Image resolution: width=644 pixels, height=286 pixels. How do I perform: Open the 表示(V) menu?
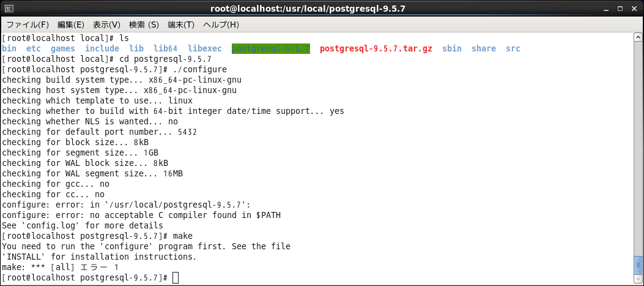107,24
